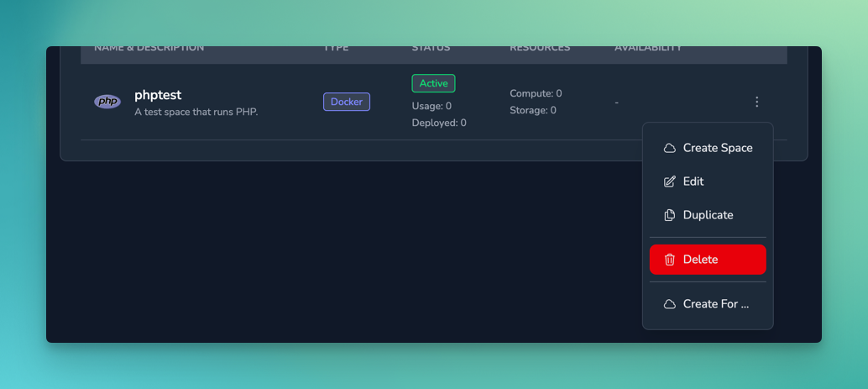
Task: Select the Create For ... menu option
Action: [715, 304]
